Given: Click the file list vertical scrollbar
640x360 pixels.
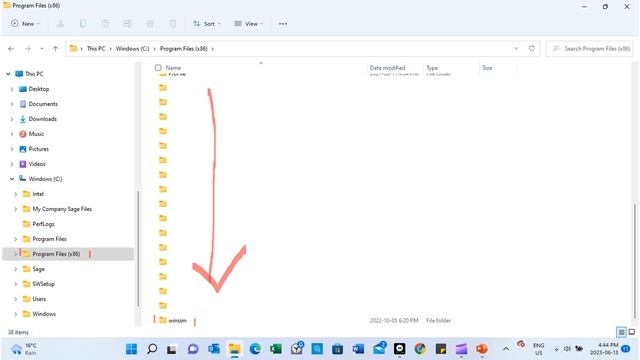Looking at the screenshot, I should coord(635,261).
